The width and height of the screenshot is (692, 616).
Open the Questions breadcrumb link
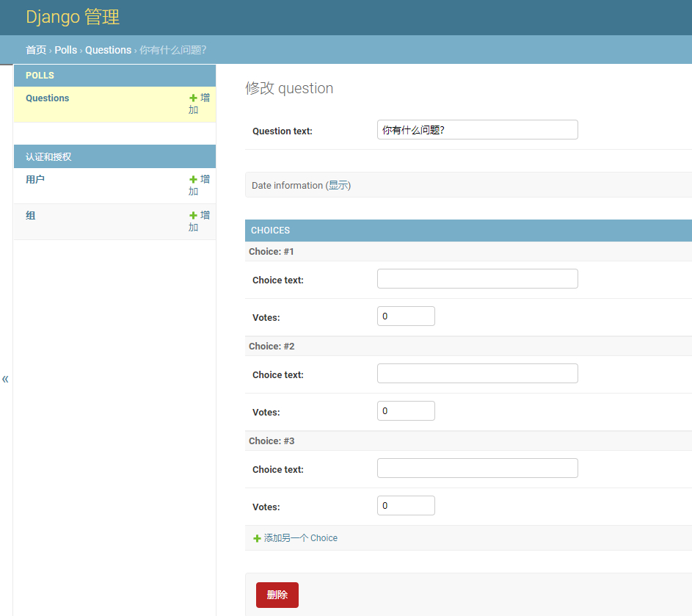[108, 50]
